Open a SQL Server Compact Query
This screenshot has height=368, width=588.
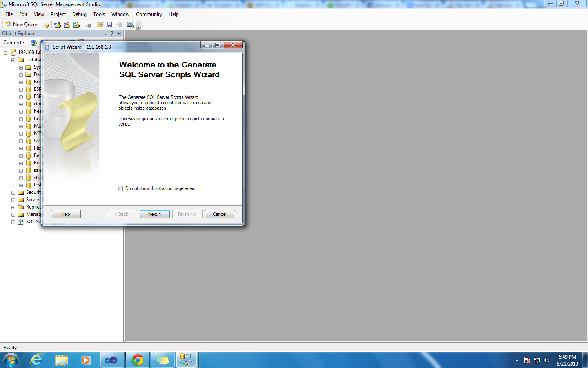pos(88,25)
